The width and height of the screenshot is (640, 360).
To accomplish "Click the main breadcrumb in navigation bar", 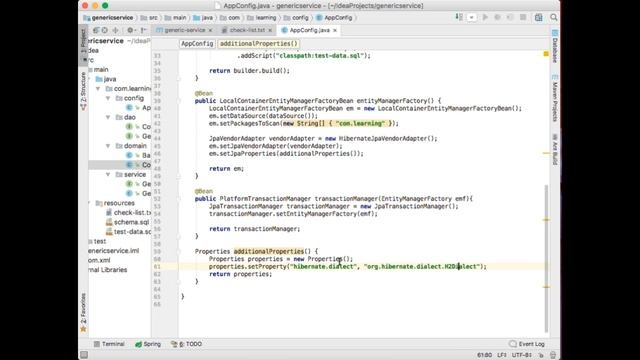I will 176,18.
